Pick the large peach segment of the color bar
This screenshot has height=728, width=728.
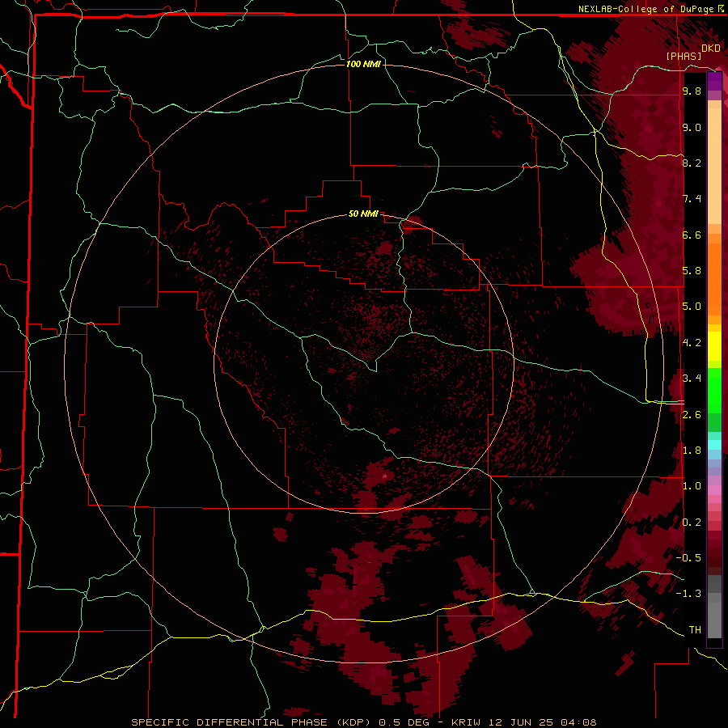[x=714, y=166]
